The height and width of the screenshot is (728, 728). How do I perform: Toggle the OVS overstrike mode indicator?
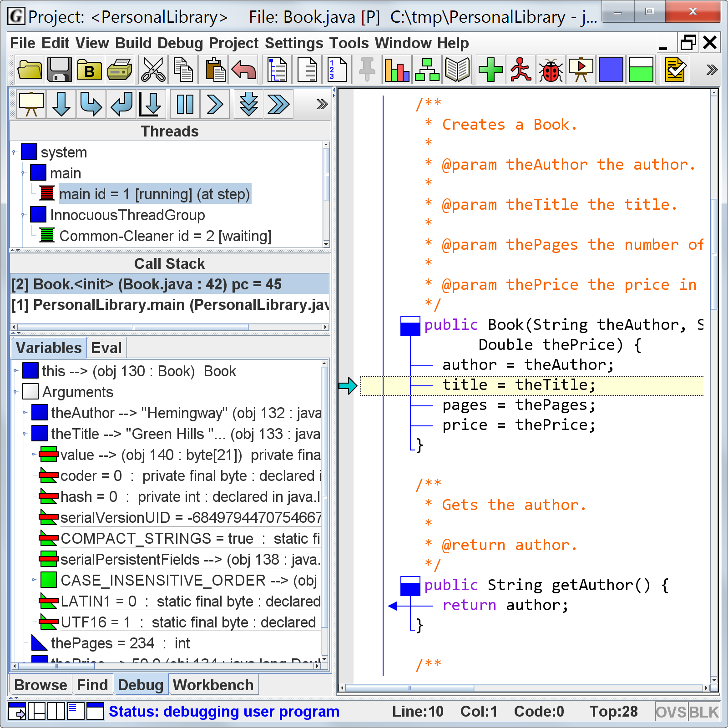pyautogui.click(x=671, y=712)
